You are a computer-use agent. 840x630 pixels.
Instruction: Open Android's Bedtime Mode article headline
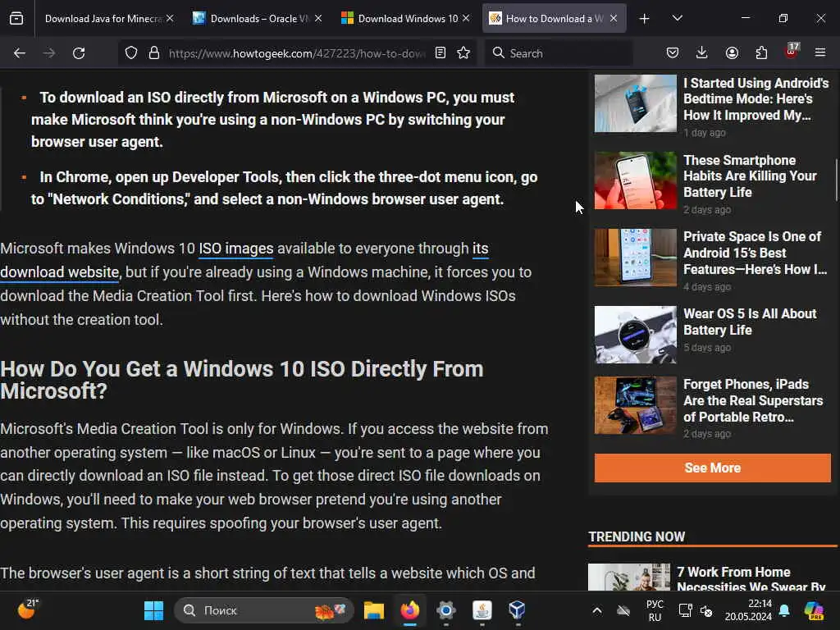click(756, 99)
